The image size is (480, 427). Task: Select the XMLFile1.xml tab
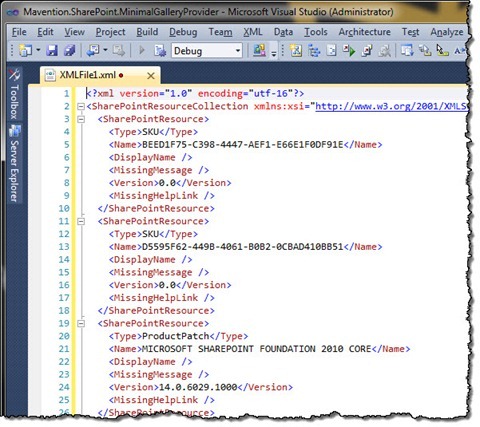pyautogui.click(x=88, y=75)
